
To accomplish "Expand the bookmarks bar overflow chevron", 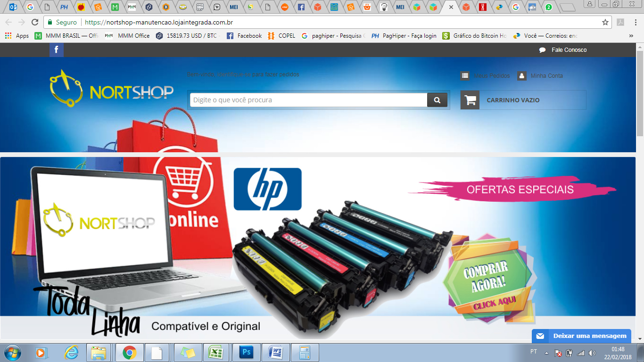I will point(631,35).
